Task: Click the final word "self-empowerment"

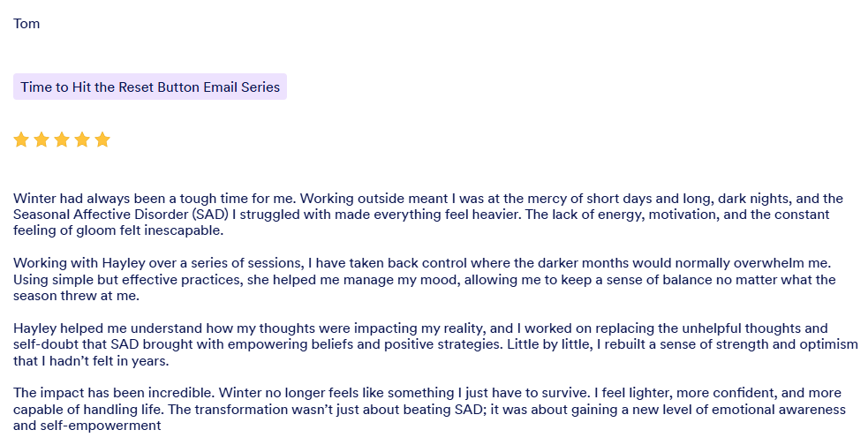Action: click(x=102, y=426)
